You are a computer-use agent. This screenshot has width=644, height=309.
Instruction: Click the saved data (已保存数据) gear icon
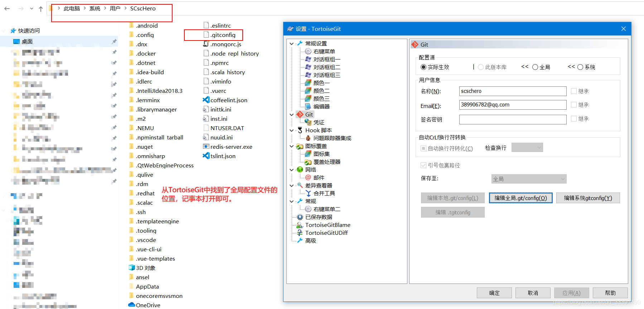point(300,217)
